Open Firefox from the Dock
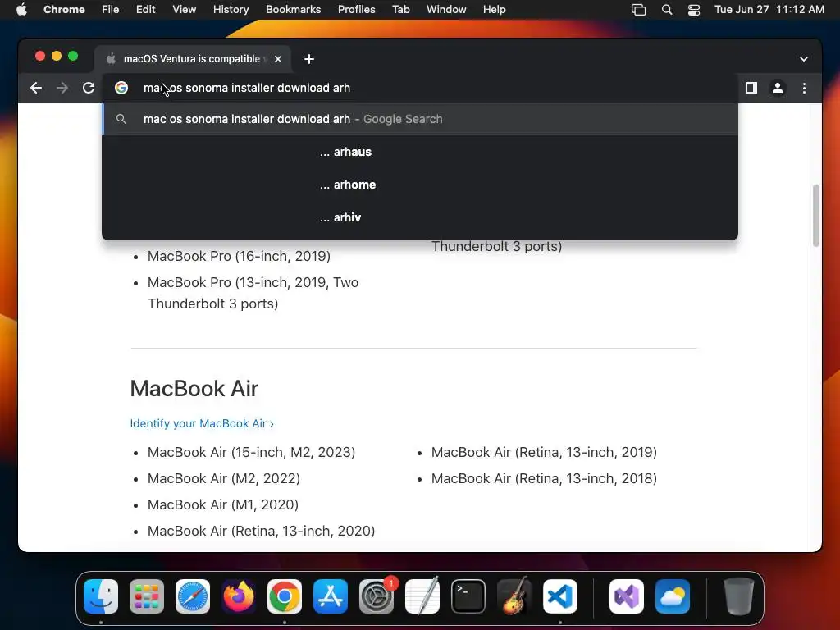The width and height of the screenshot is (840, 630). [239, 596]
